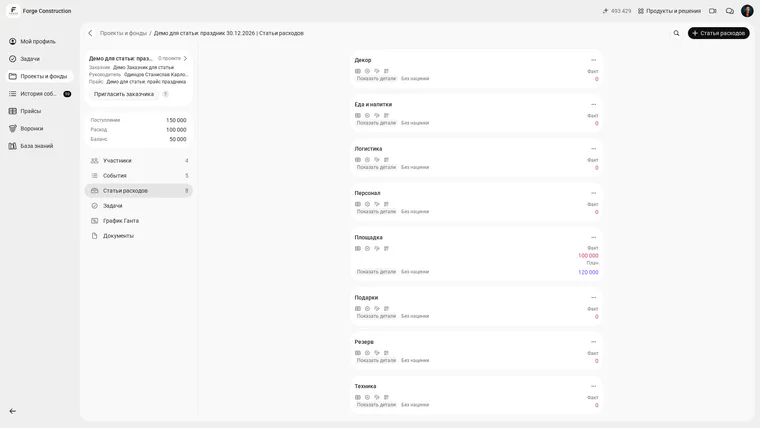Open Проекты и фонды breadcrumb link
This screenshot has height=428, width=760.
tap(123, 33)
